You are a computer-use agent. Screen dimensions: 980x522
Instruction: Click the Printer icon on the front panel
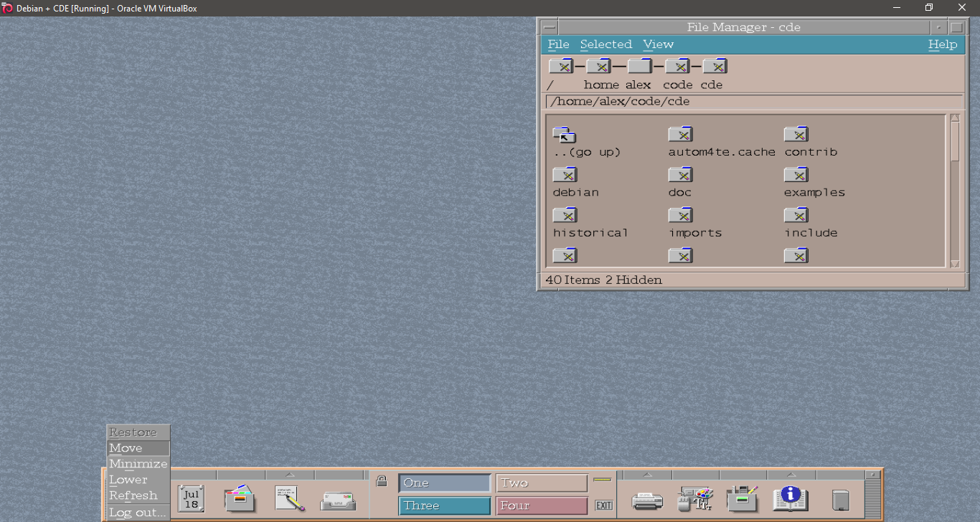(647, 500)
